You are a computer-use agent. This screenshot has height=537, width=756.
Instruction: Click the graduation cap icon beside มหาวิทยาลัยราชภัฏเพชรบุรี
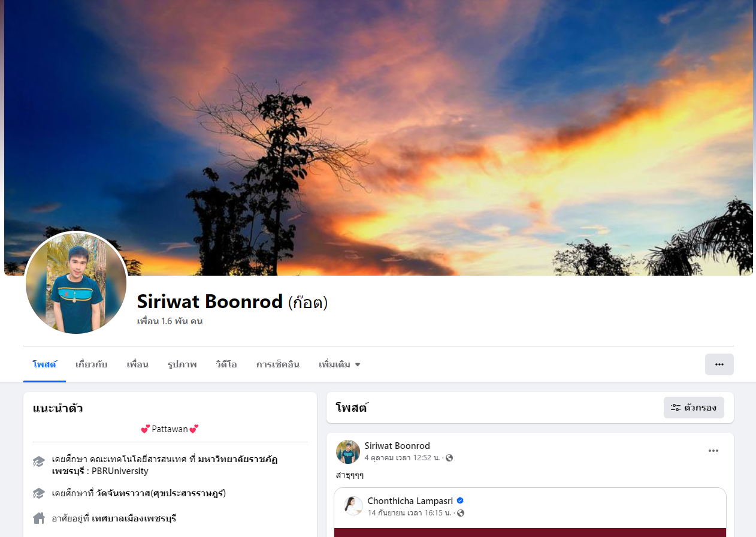tap(39, 461)
